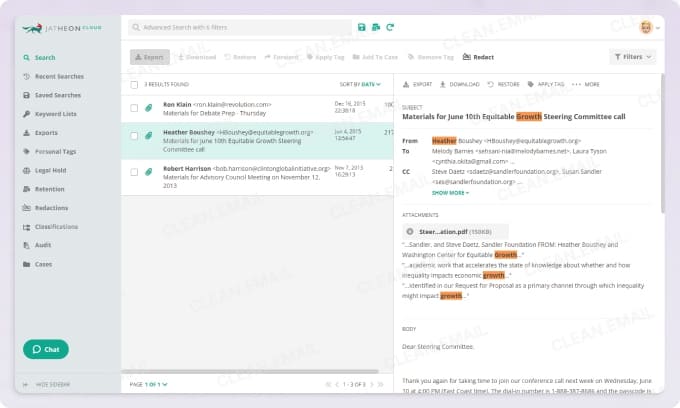Check the Robert Harrison email checkbox
This screenshot has height=408, width=680.
[134, 172]
